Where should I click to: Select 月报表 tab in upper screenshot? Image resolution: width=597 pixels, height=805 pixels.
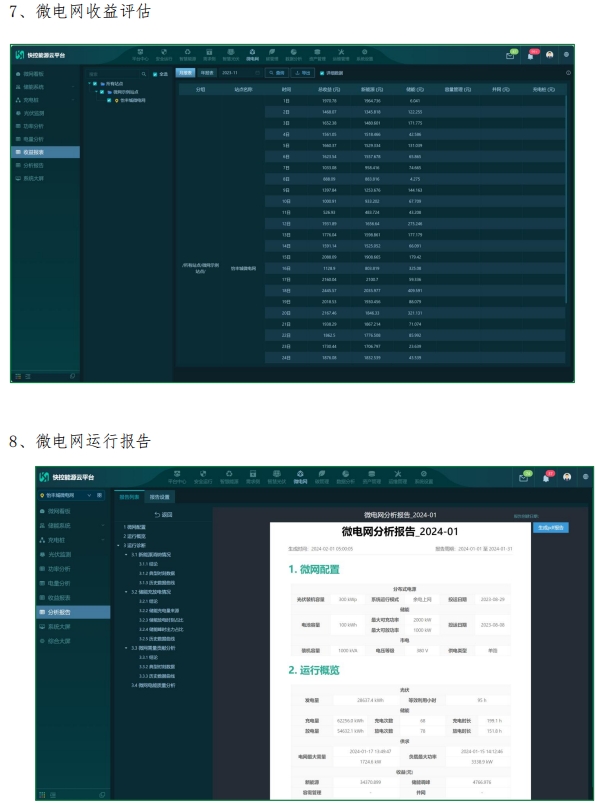coord(186,73)
